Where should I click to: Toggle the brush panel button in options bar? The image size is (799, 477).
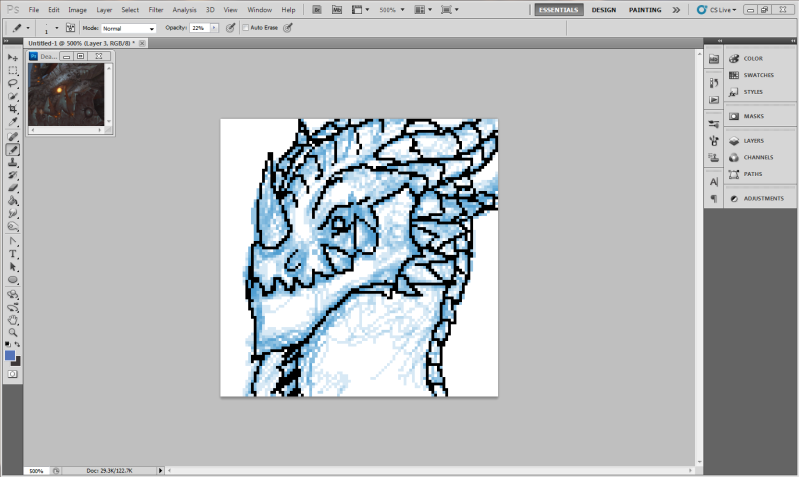(x=70, y=28)
